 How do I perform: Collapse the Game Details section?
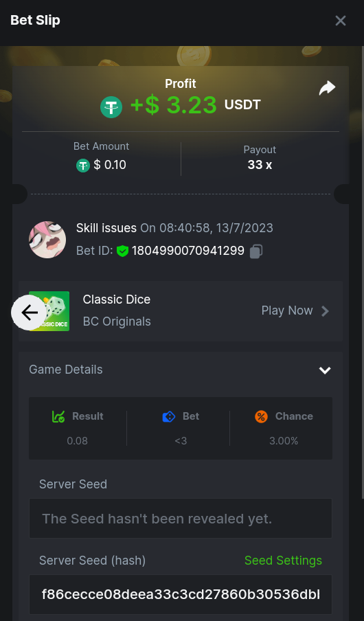325,370
